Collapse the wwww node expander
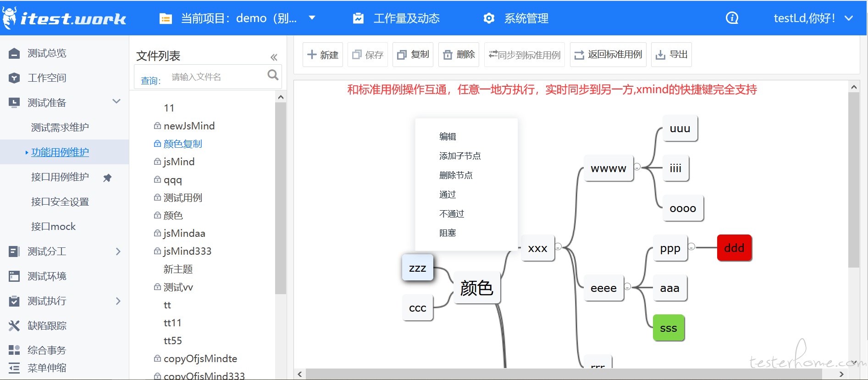This screenshot has width=868, height=380. (x=637, y=167)
